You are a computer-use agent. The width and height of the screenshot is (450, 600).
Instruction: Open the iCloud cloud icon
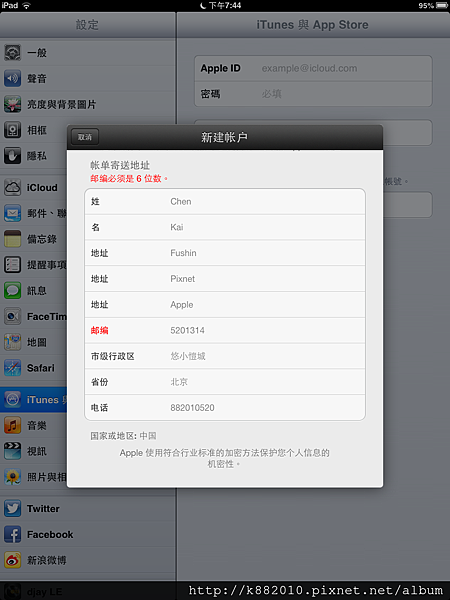click(x=12, y=188)
